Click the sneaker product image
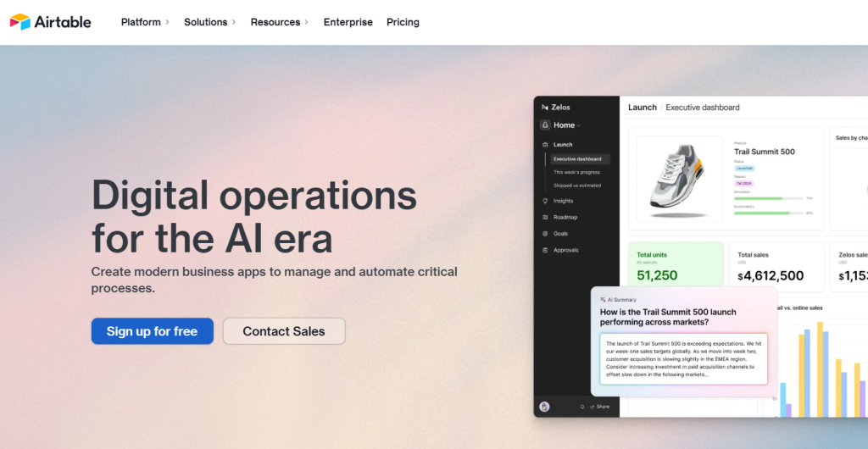This screenshot has width=868, height=449. 680,179
